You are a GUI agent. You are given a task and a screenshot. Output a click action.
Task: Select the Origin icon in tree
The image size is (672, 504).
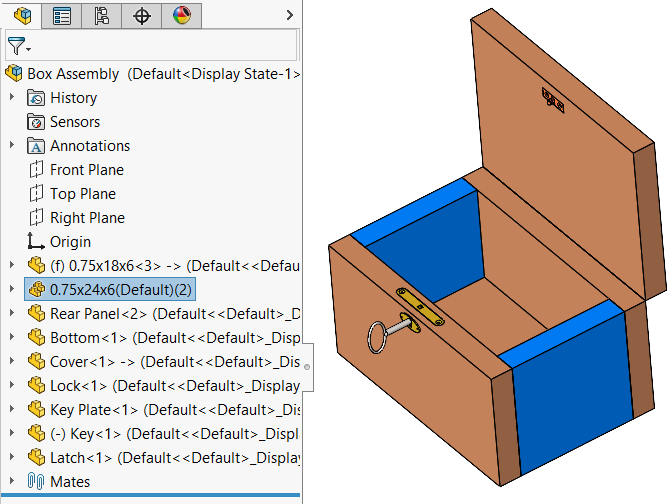[36, 242]
